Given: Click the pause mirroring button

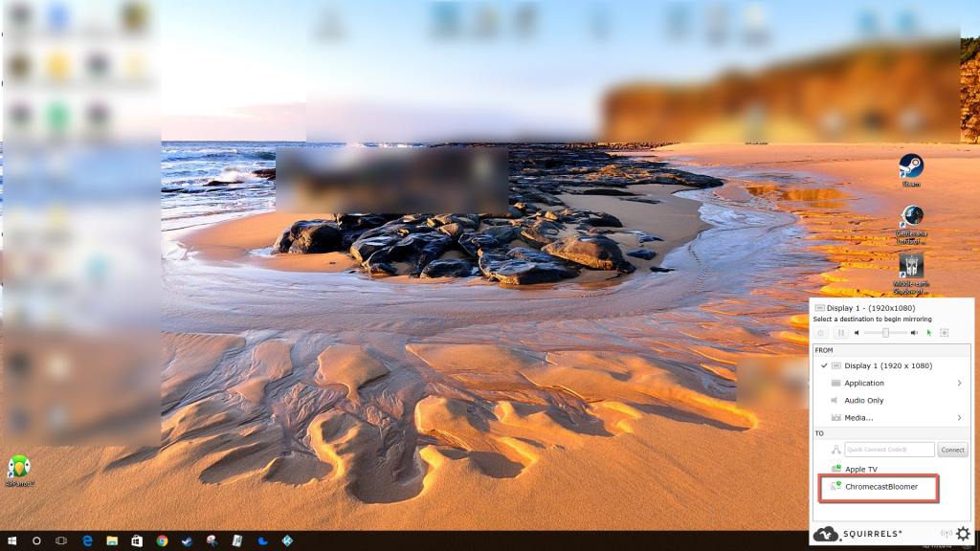Looking at the screenshot, I should pyautogui.click(x=840, y=333).
